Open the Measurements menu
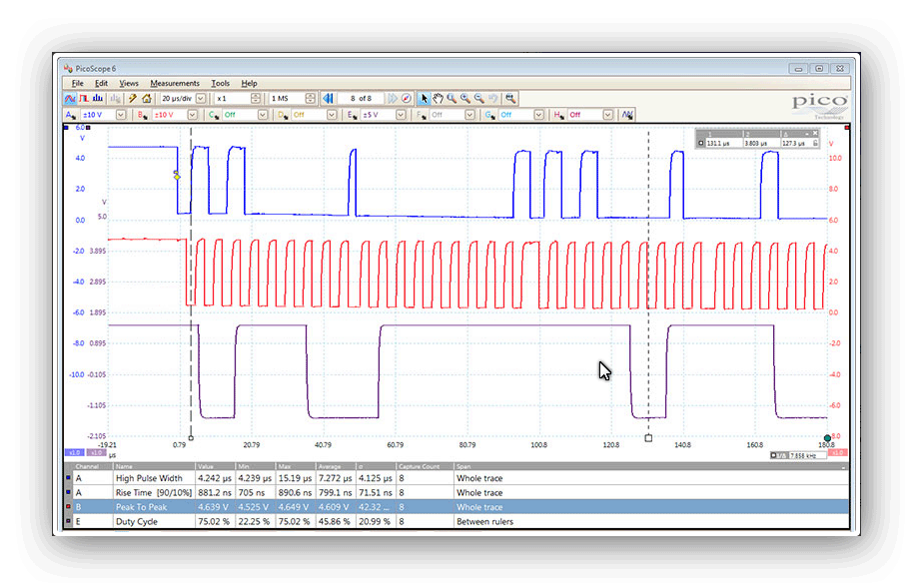 click(175, 83)
